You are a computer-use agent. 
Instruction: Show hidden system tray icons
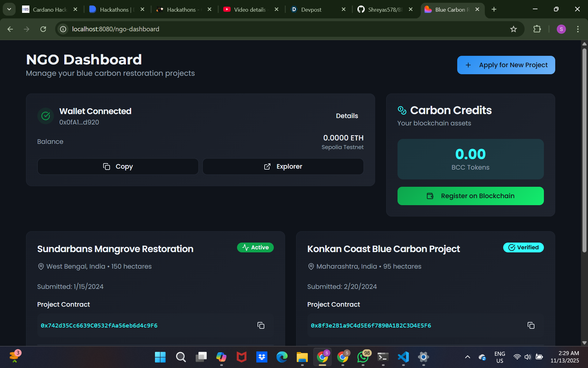pos(467,357)
